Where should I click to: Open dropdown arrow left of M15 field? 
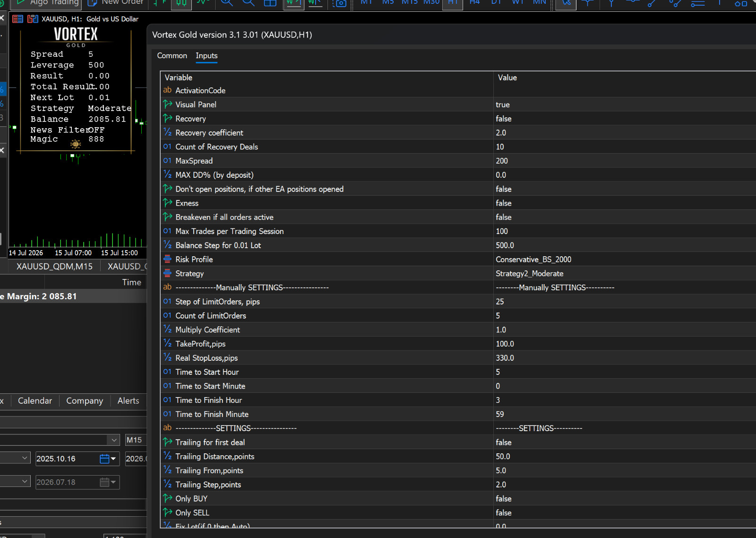click(x=114, y=440)
